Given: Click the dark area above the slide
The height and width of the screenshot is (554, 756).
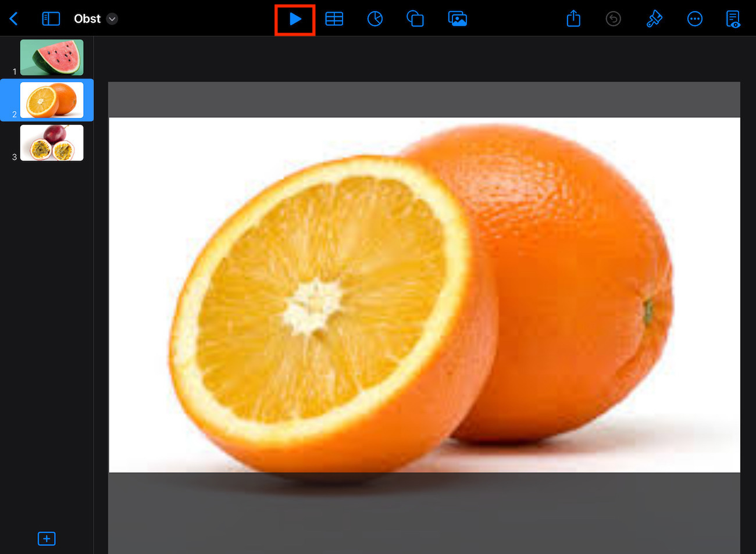Looking at the screenshot, I should pos(423,99).
